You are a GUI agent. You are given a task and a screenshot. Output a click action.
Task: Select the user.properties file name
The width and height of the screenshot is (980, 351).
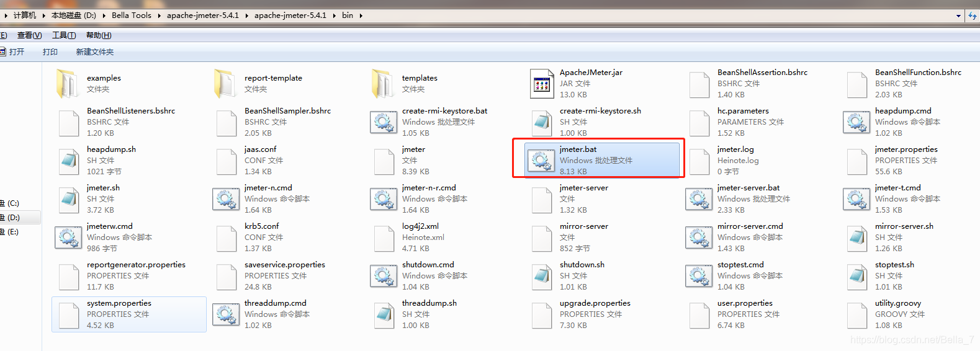coord(745,303)
